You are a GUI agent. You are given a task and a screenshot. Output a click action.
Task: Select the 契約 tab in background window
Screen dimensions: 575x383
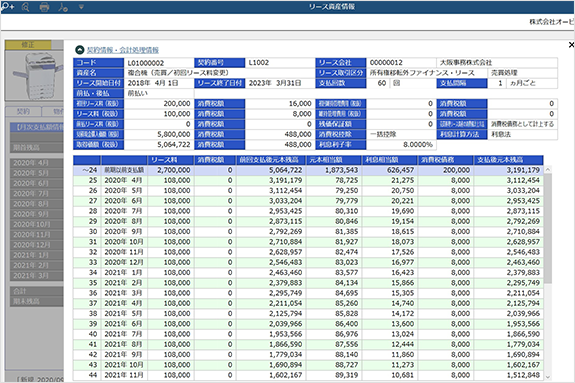coord(23,111)
